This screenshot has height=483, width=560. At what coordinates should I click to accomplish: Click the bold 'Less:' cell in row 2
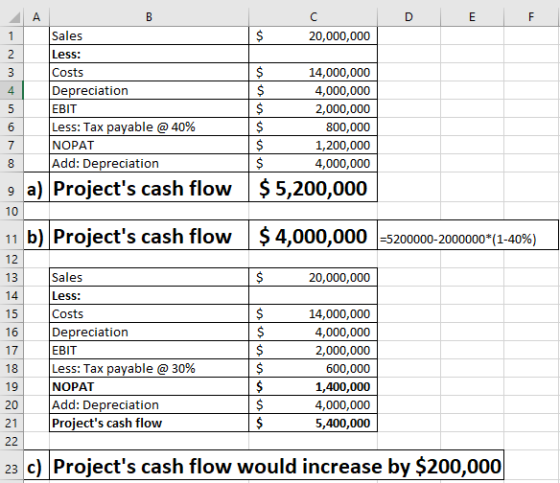click(149, 54)
